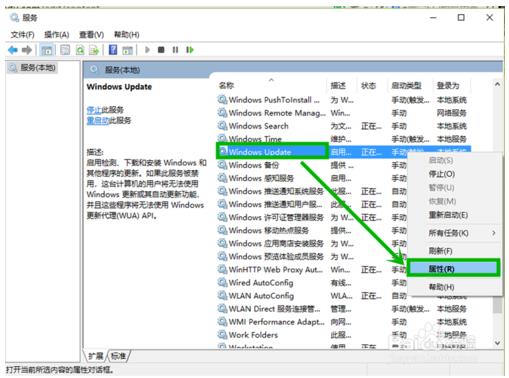The height and width of the screenshot is (378, 509).
Task: Switch to the 标准 tab
Action: pyautogui.click(x=118, y=356)
